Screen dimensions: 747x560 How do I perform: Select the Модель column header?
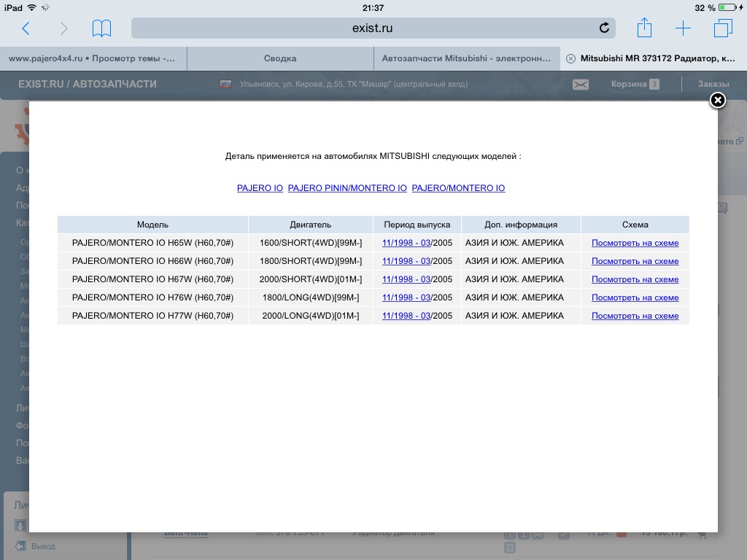[x=152, y=225]
